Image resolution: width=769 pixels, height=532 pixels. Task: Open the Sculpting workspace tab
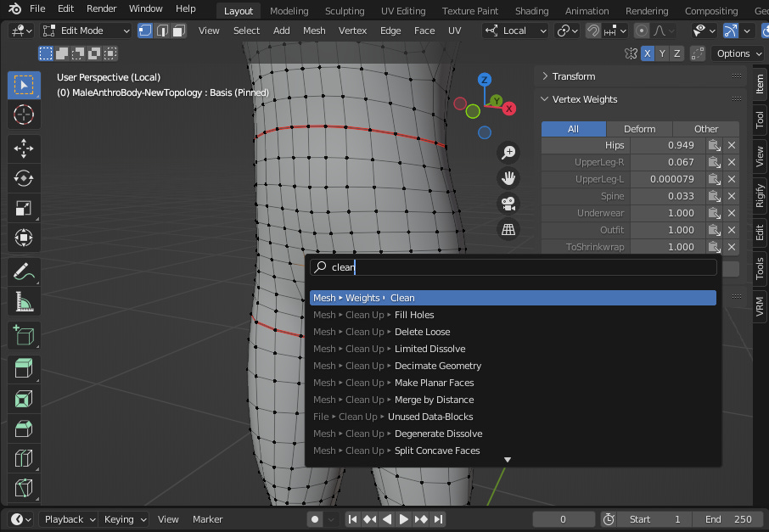pos(345,11)
